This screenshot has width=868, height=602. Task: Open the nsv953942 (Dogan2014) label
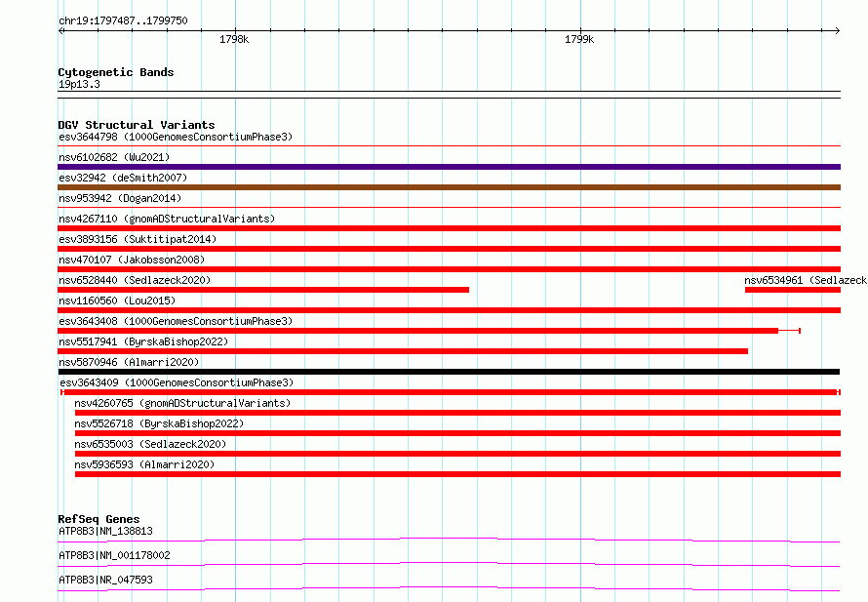coord(120,198)
